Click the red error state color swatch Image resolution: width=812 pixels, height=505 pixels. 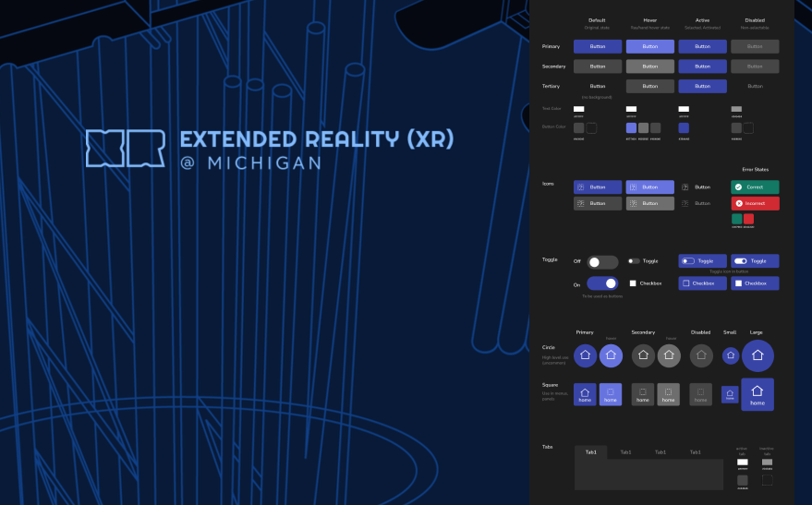pos(749,219)
